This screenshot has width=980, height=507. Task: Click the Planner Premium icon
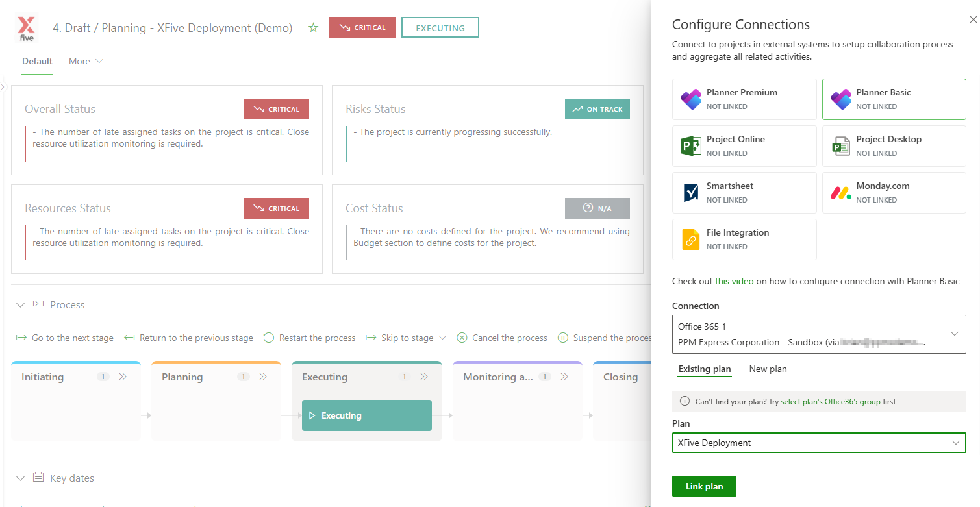tap(691, 99)
